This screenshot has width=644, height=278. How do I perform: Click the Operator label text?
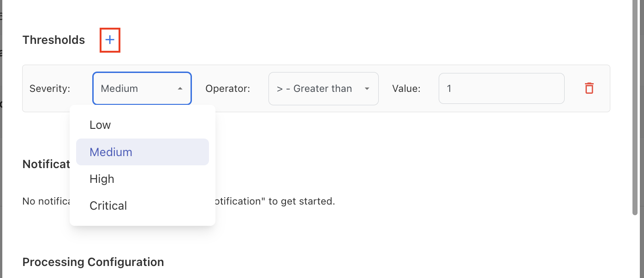[x=227, y=89]
